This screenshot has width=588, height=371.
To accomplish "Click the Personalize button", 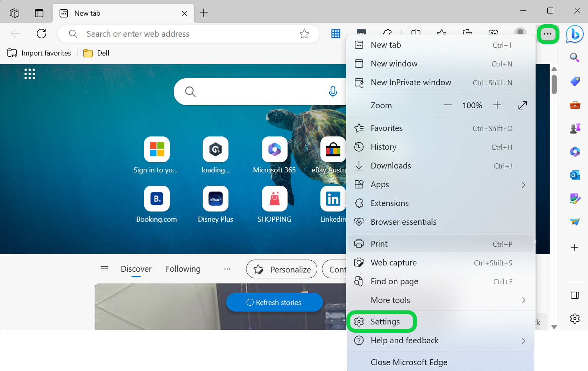I will 282,269.
